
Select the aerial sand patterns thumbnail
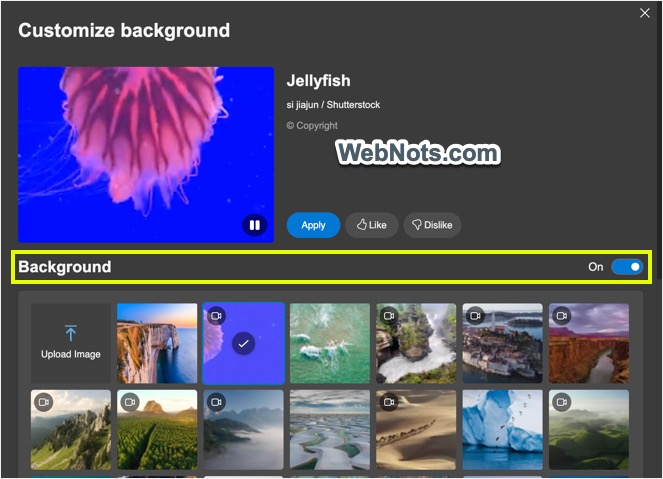(x=329, y=430)
